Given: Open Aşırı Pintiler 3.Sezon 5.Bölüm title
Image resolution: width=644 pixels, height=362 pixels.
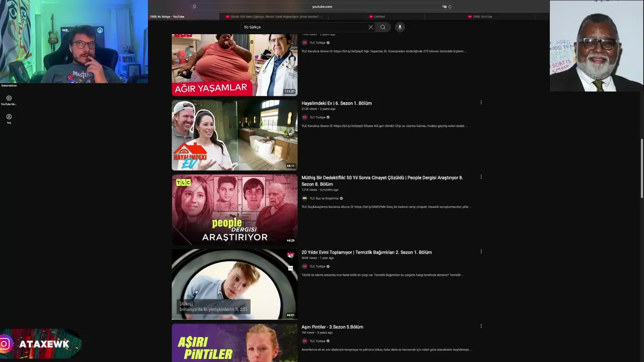Looking at the screenshot, I should tap(332, 327).
